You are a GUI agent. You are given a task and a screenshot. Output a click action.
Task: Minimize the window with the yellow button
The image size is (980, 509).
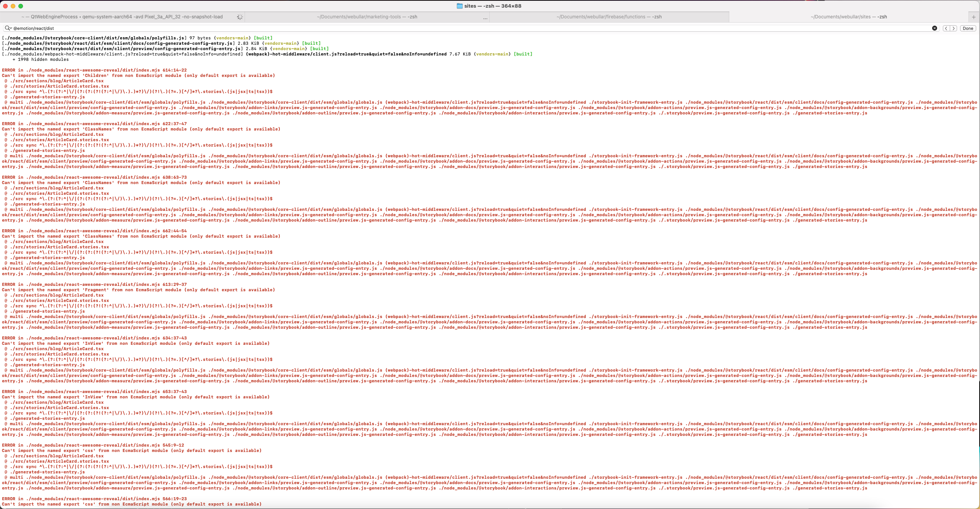coord(14,6)
